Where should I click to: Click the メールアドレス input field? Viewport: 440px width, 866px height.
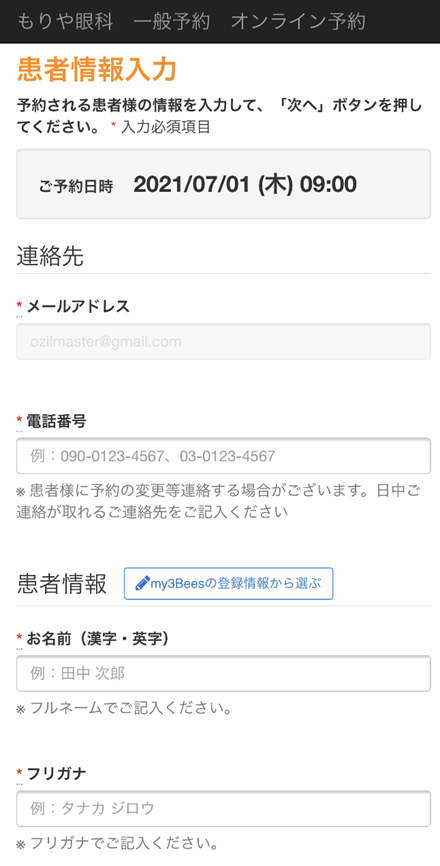tap(223, 341)
